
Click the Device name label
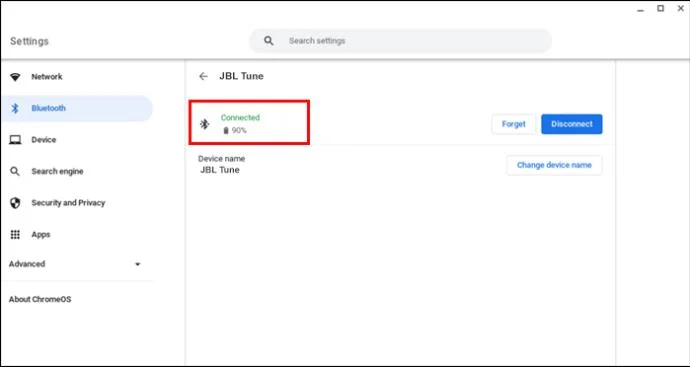point(221,159)
